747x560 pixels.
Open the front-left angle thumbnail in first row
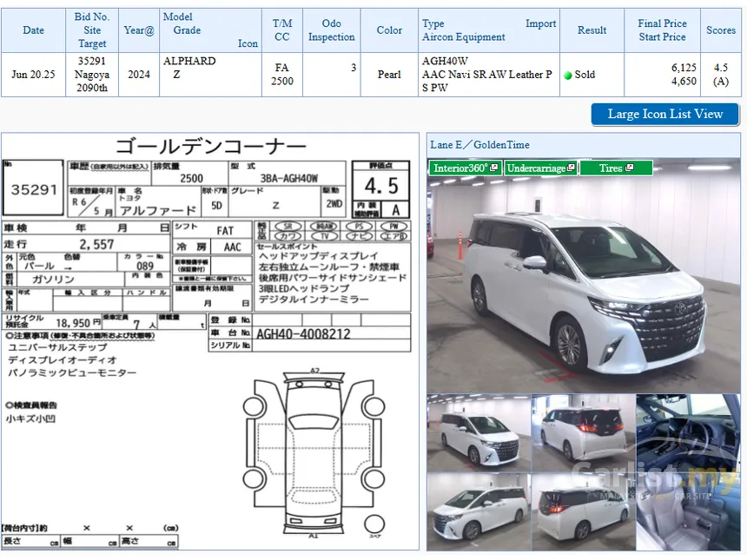(479, 432)
